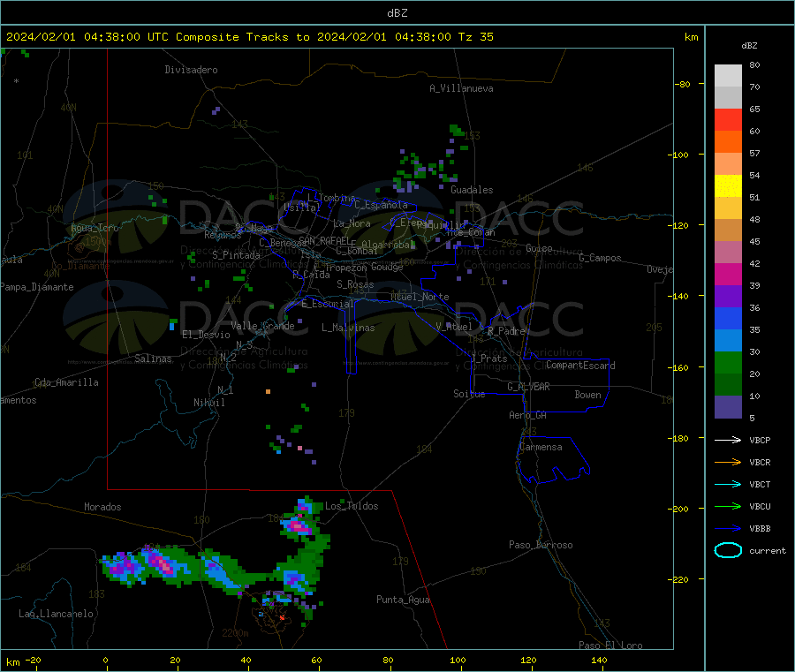
Task: Click the S_Pintada map label
Action: [x=236, y=255]
